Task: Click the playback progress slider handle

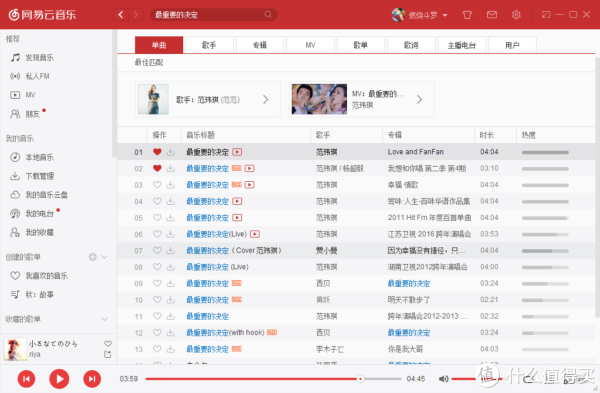Action: [360, 379]
